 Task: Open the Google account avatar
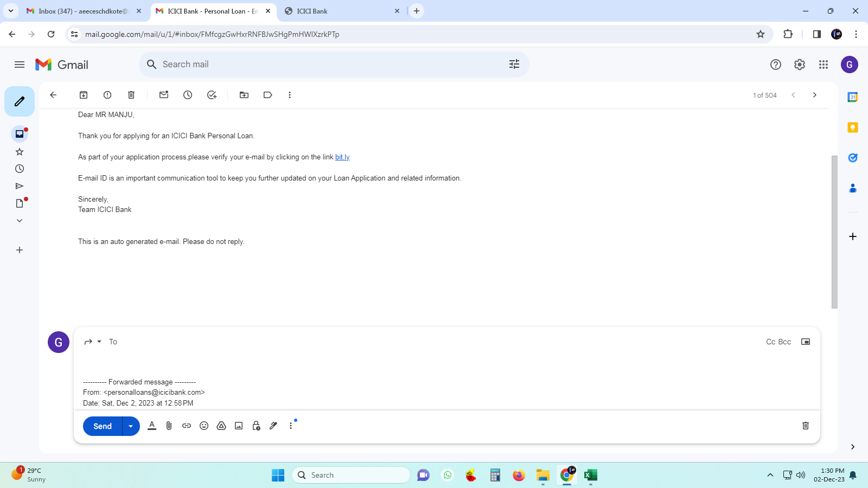pos(850,65)
